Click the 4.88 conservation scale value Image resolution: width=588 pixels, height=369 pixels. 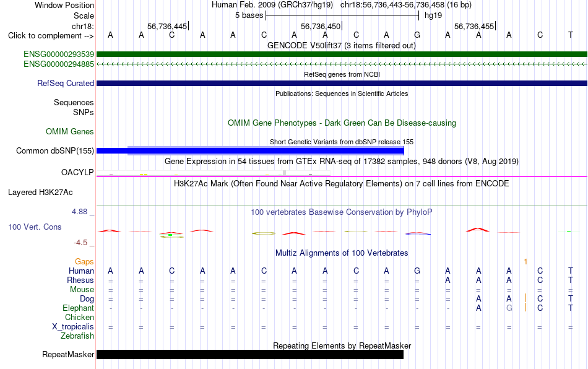pyautogui.click(x=80, y=212)
